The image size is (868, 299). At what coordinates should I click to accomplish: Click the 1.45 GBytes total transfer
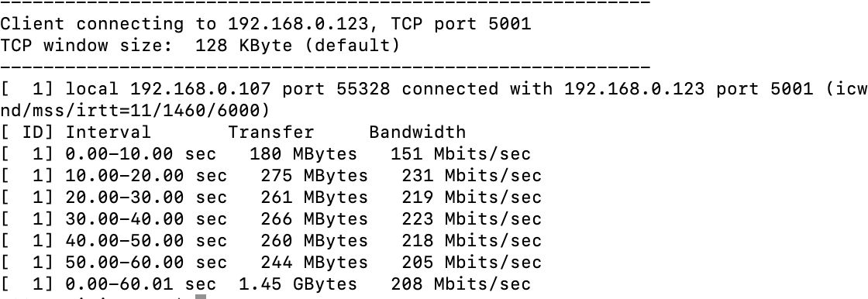pos(298,284)
